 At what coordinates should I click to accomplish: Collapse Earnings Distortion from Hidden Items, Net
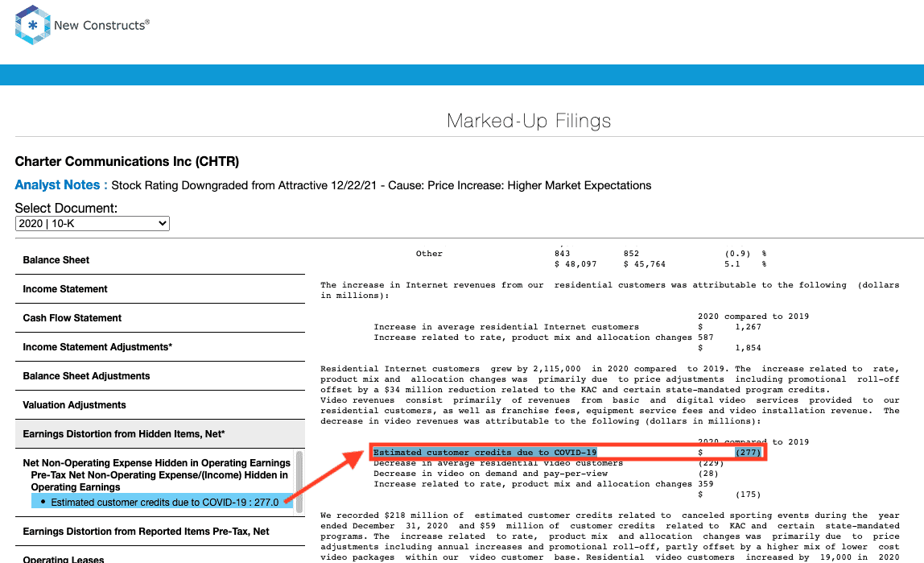[159, 434]
